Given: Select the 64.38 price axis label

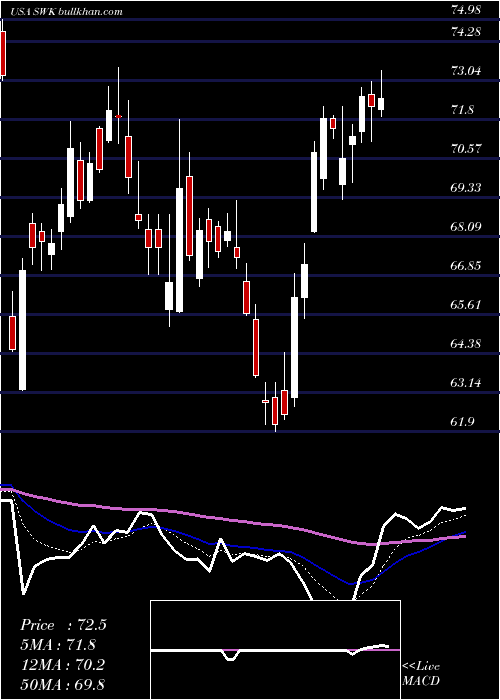Looking at the screenshot, I should [x=466, y=344].
